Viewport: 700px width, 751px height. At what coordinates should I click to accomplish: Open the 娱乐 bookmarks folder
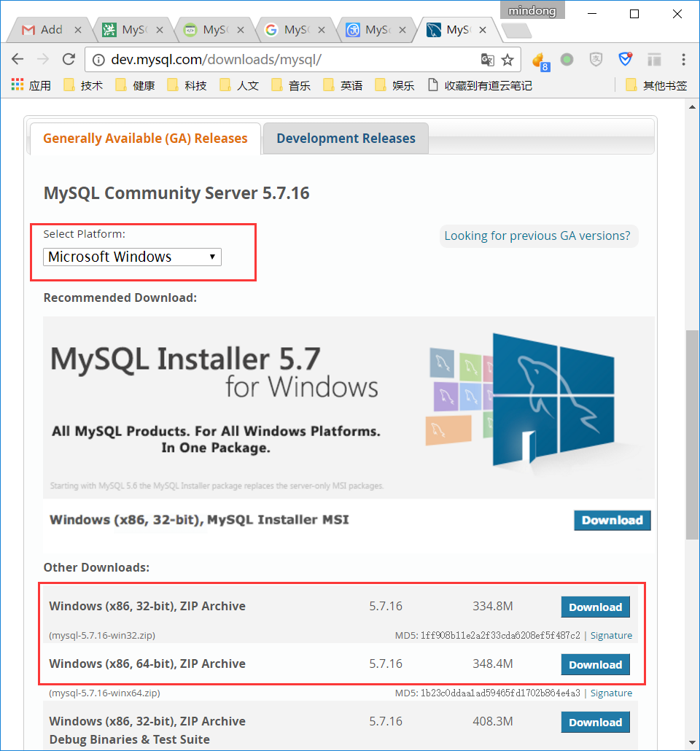(394, 85)
